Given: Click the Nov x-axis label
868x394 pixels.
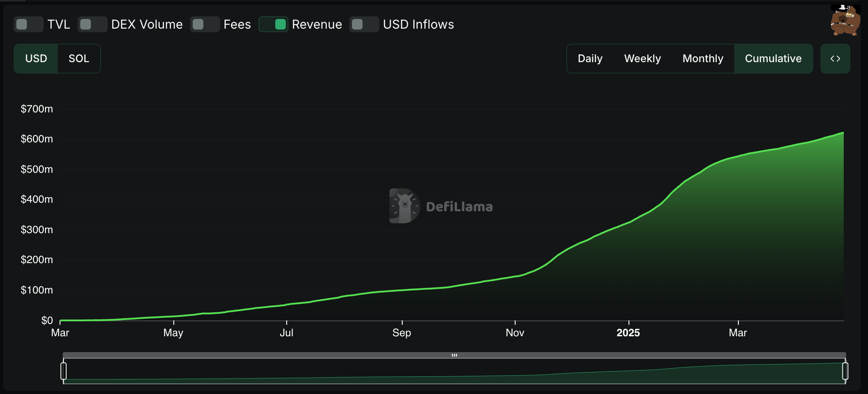Looking at the screenshot, I should click(x=515, y=333).
